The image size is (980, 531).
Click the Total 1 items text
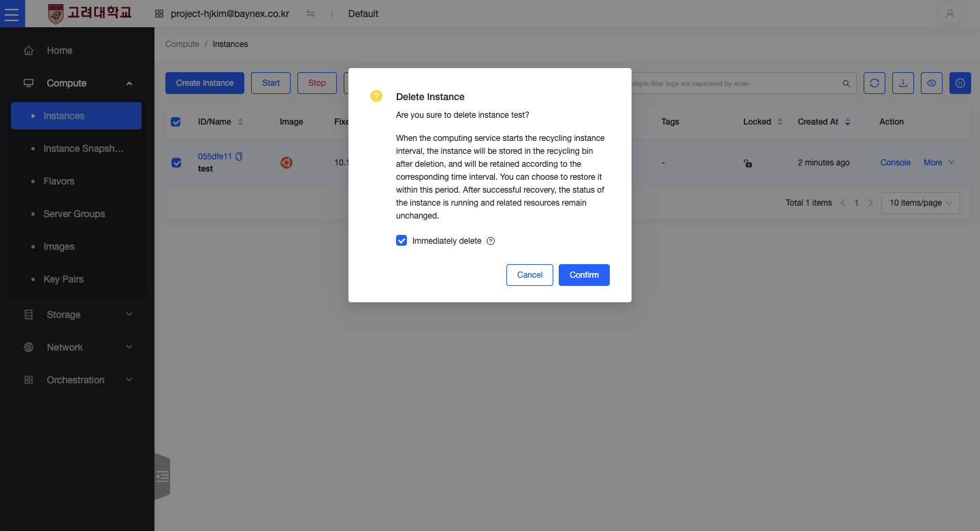coord(808,203)
